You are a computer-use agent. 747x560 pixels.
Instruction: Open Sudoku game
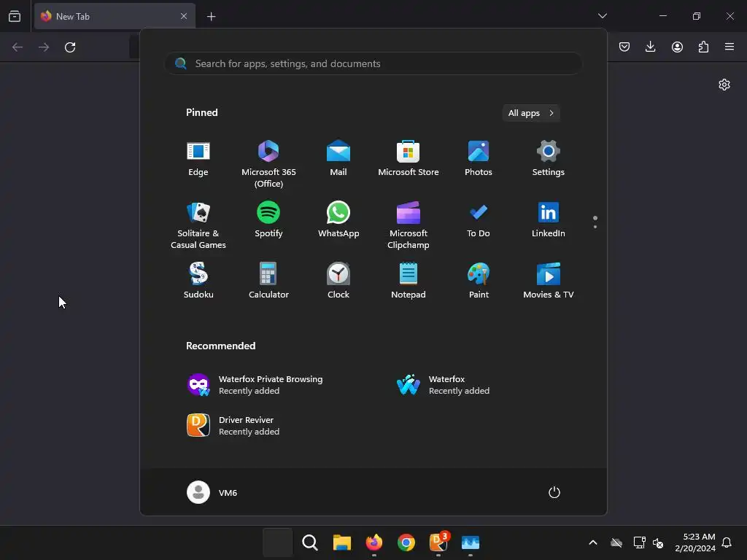click(x=198, y=281)
